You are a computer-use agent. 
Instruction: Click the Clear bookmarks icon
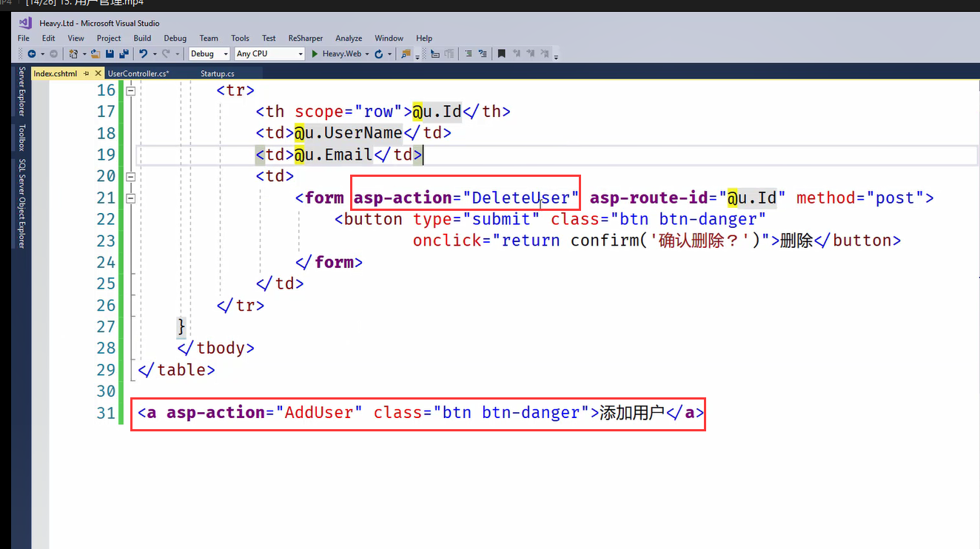point(544,54)
